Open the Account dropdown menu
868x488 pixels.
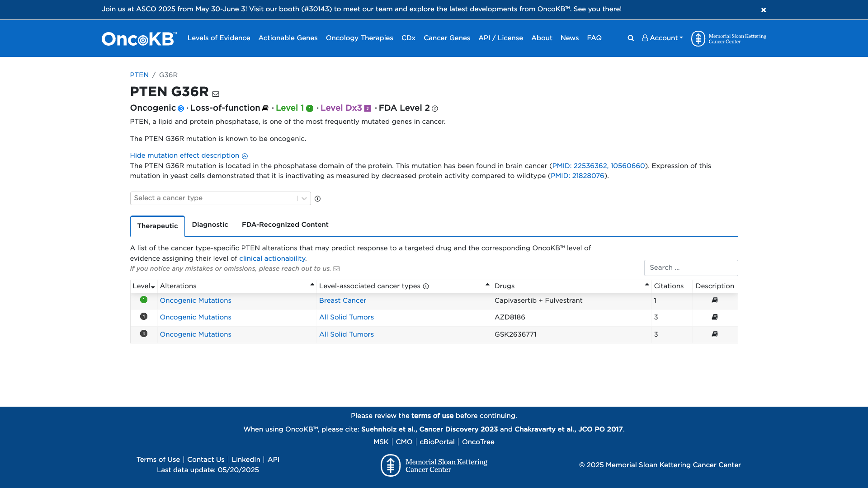click(662, 38)
